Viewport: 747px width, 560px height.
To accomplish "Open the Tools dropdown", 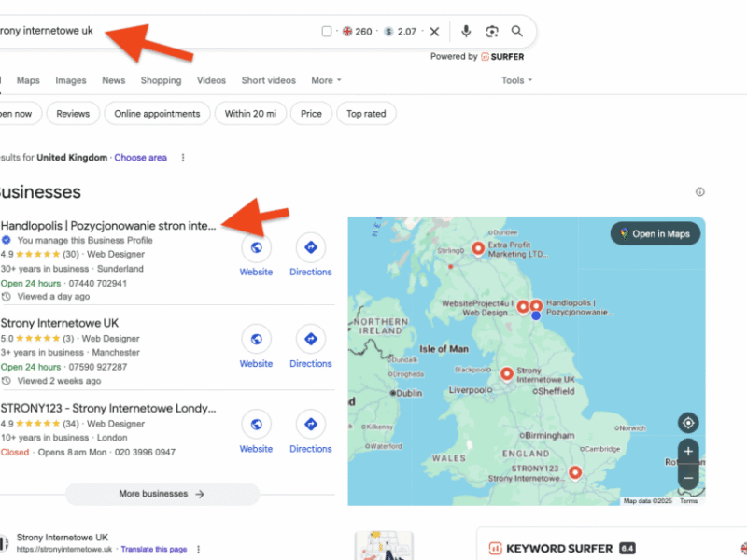I will coord(516,80).
